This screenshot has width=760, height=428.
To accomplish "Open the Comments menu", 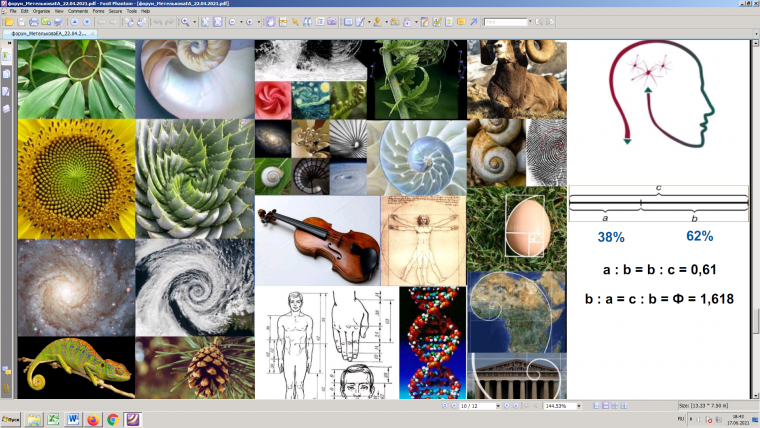I will [78, 11].
